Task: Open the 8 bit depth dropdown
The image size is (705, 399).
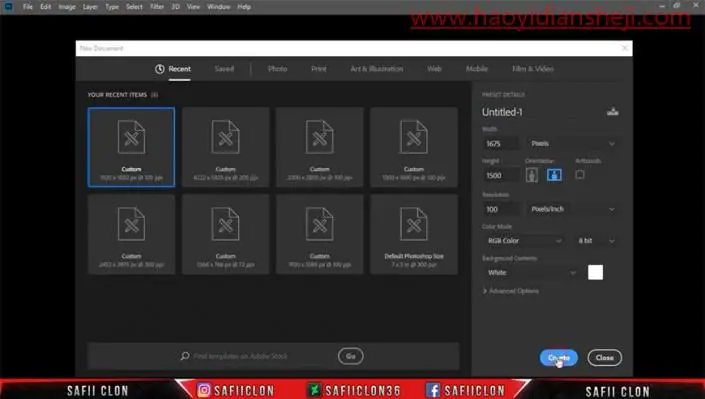Action: click(596, 241)
